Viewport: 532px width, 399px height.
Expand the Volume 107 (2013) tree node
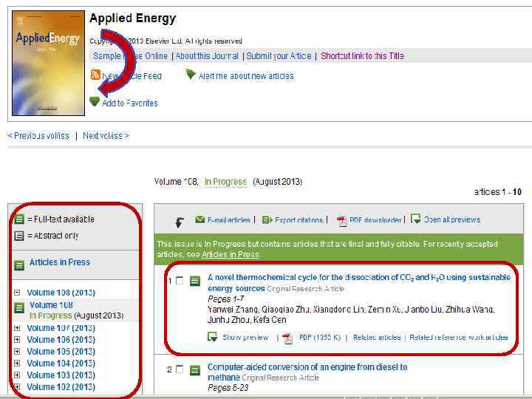point(17,328)
